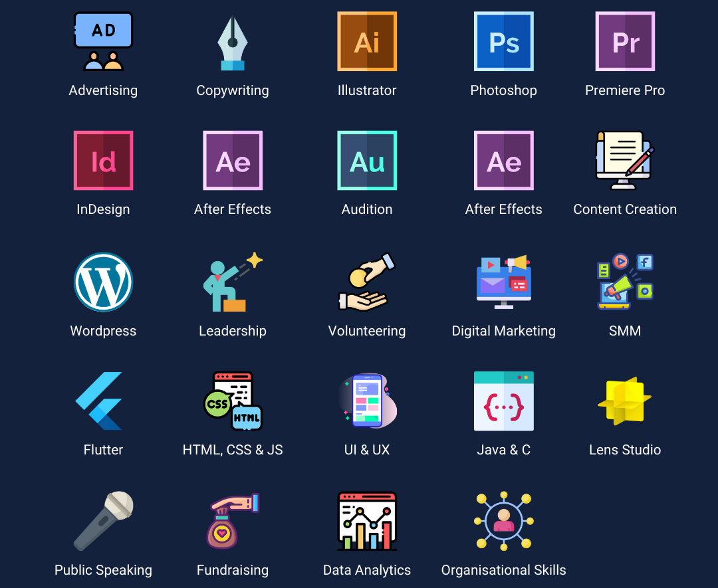The height and width of the screenshot is (588, 718).
Task: Click the "Organisational Skills" text label
Action: [503, 570]
